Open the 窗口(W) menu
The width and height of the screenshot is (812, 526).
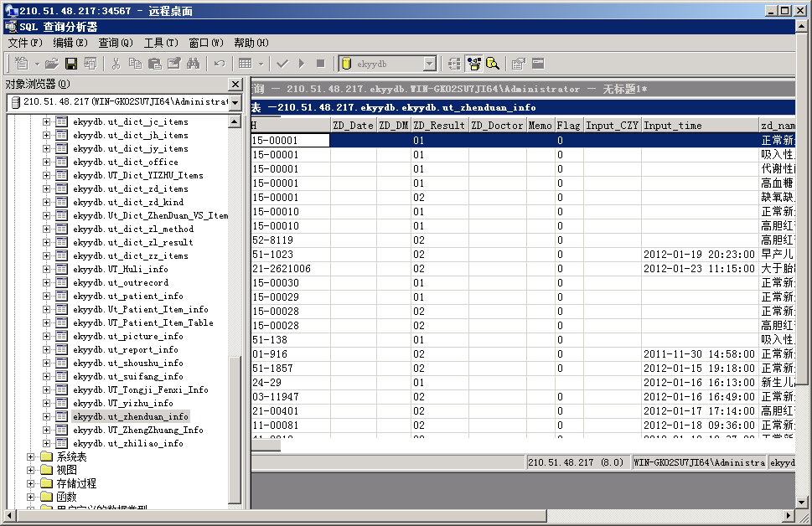(206, 43)
